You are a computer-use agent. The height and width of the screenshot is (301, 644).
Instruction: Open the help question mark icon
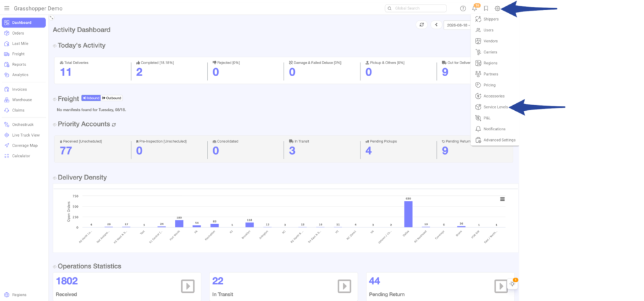[x=463, y=8]
